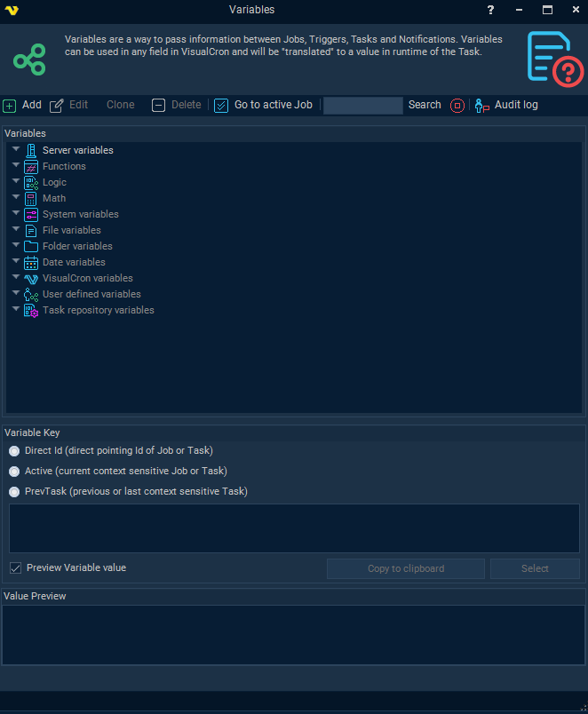Click the search text field in toolbar

tap(363, 106)
